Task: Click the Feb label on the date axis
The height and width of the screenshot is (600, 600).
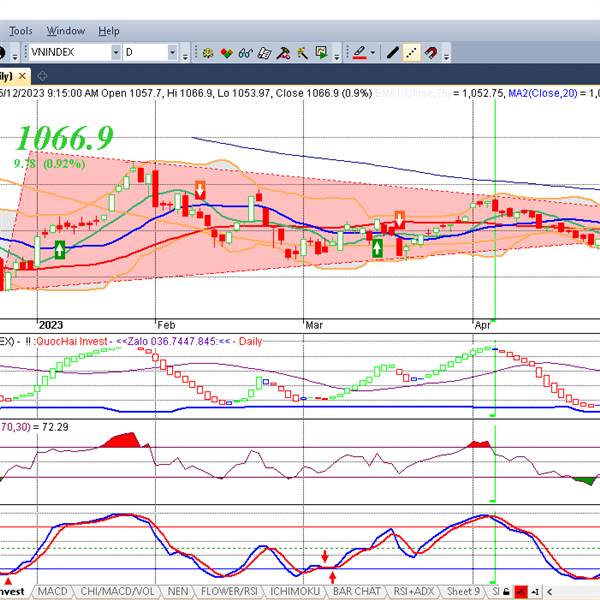Action: point(166,325)
